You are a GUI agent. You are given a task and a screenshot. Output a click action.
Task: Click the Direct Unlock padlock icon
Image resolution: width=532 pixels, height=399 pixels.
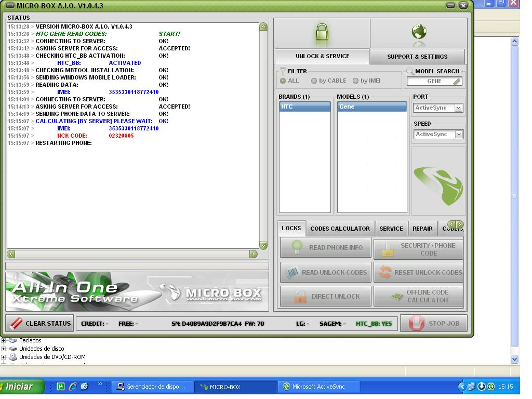[300, 297]
